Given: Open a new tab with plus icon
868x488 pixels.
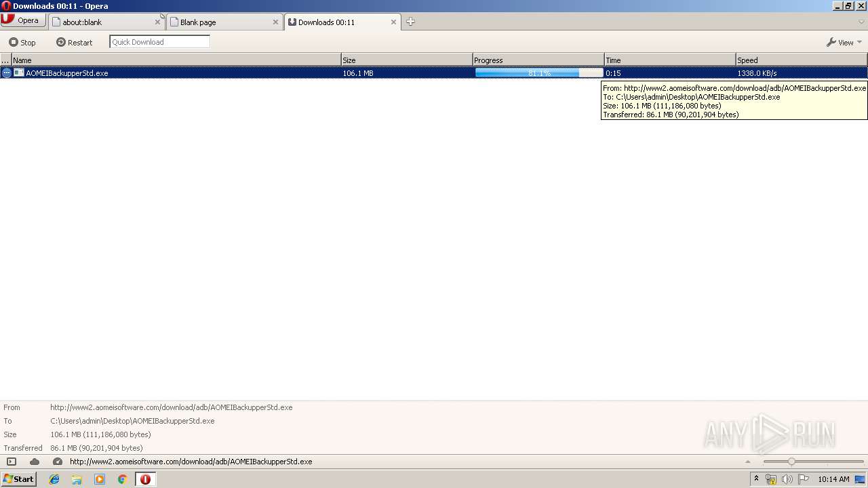Looking at the screenshot, I should coord(410,22).
